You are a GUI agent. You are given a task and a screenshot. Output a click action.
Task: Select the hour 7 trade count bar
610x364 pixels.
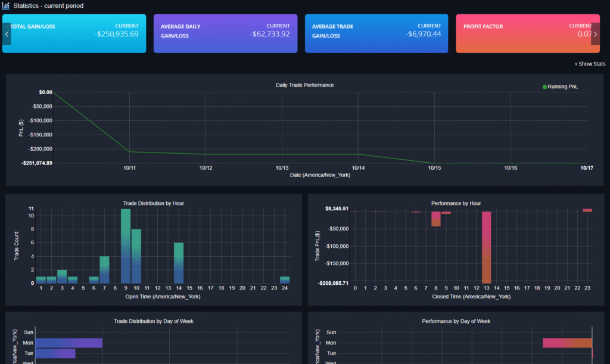(x=104, y=270)
